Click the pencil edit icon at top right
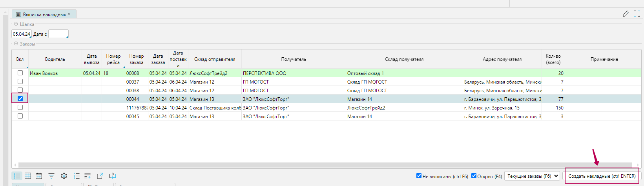644x186 pixels. [626, 14]
